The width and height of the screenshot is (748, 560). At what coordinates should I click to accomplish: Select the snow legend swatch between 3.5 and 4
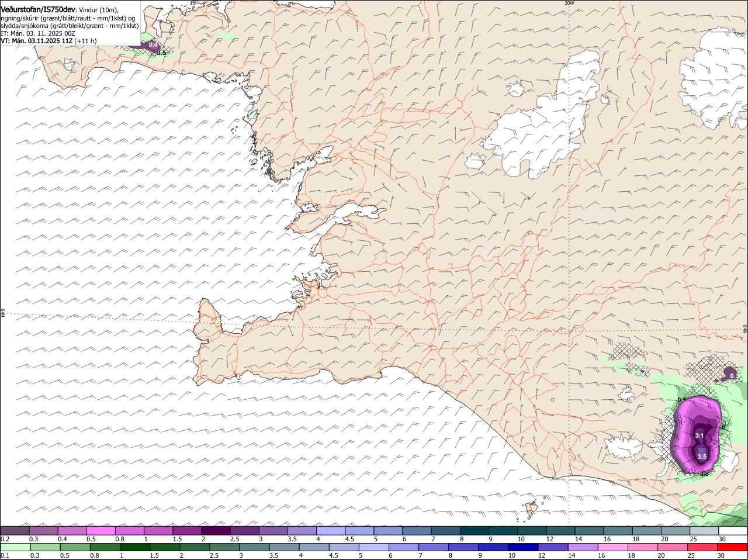pos(302,530)
